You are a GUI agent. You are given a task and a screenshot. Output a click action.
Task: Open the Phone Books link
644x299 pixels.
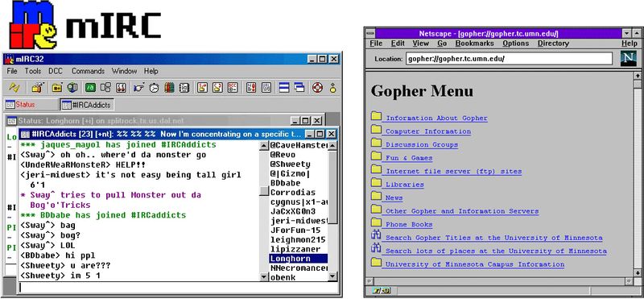[x=409, y=225]
